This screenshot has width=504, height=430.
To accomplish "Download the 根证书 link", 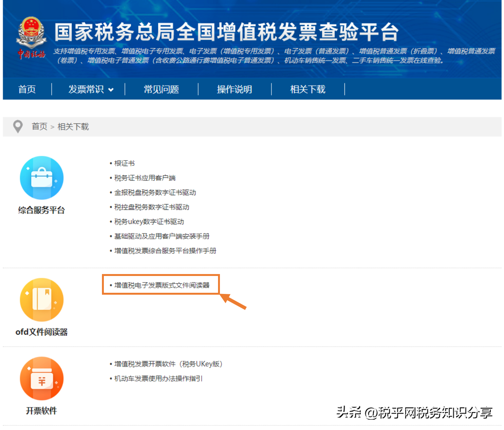I will click(124, 164).
